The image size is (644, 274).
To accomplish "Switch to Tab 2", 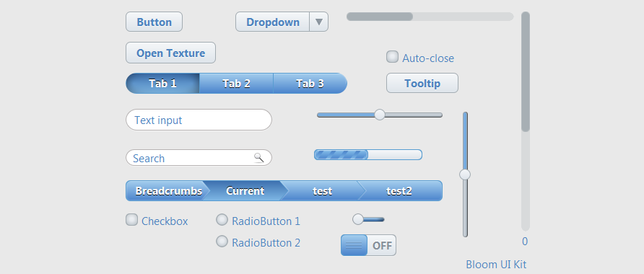I will click(x=236, y=84).
